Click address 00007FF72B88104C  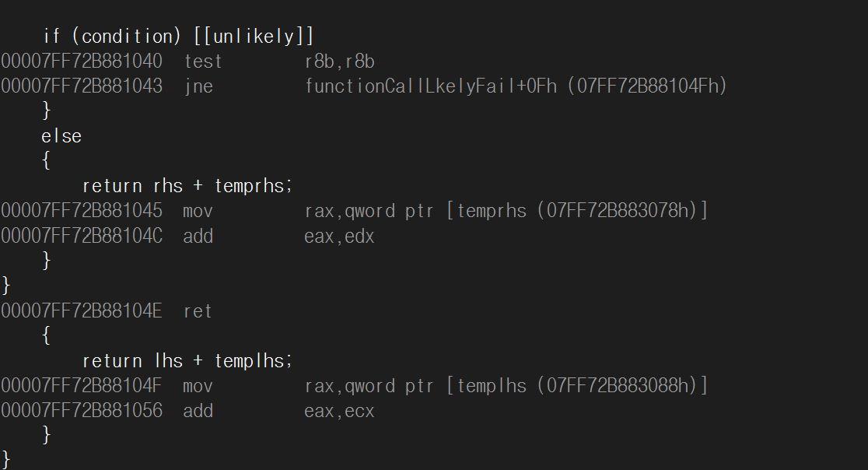click(x=82, y=236)
